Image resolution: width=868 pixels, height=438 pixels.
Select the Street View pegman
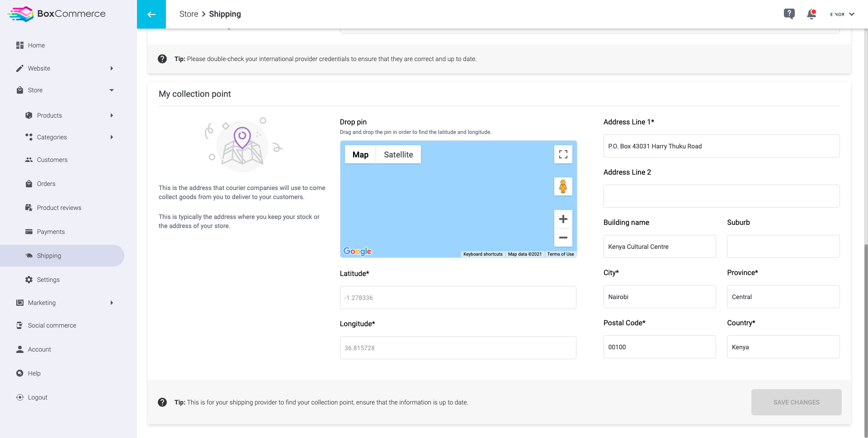(563, 186)
